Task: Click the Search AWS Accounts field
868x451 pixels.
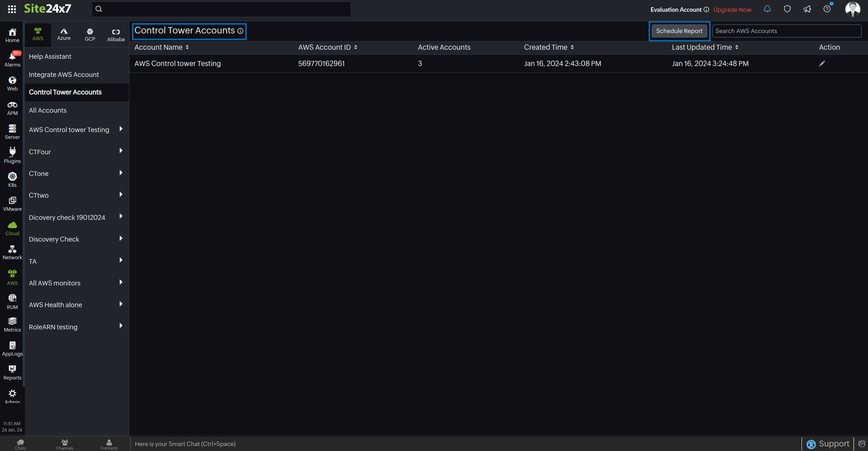Action: coord(786,31)
